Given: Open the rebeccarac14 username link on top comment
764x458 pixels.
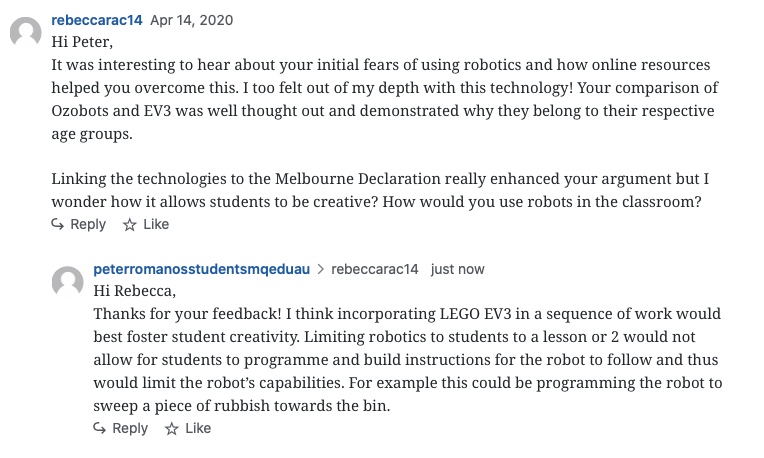Looking at the screenshot, I should click(96, 20).
